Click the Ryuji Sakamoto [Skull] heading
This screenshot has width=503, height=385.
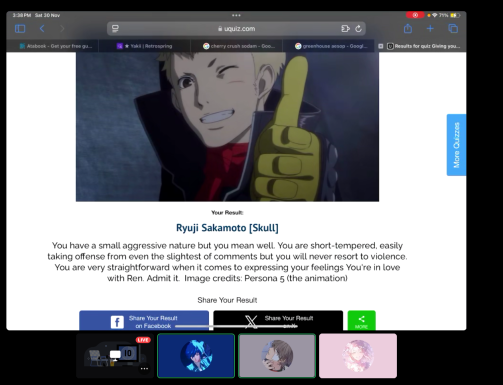coord(227,228)
